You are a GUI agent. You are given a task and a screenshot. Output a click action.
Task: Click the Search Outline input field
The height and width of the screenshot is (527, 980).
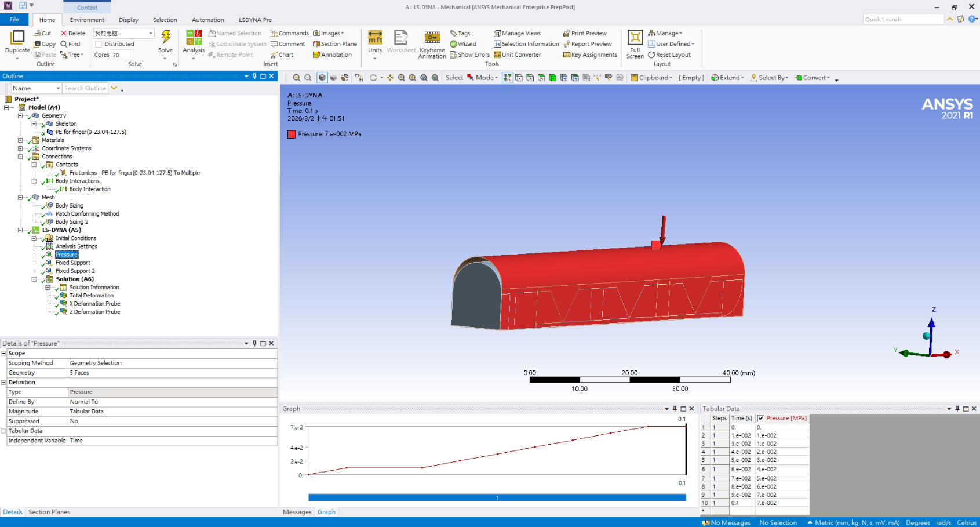pyautogui.click(x=85, y=89)
